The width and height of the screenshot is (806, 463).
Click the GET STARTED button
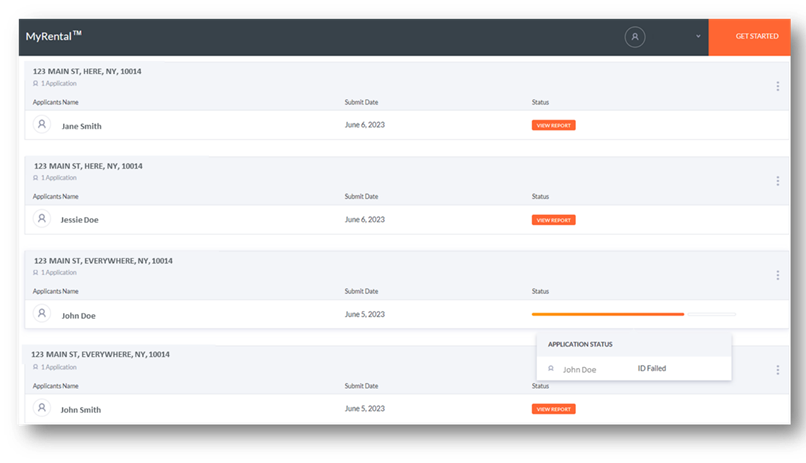point(749,37)
